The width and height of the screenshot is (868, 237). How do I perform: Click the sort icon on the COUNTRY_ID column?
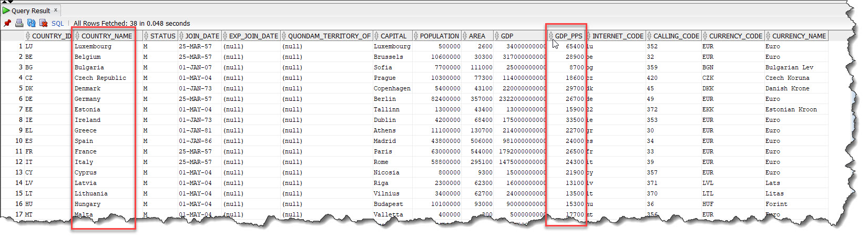28,36
